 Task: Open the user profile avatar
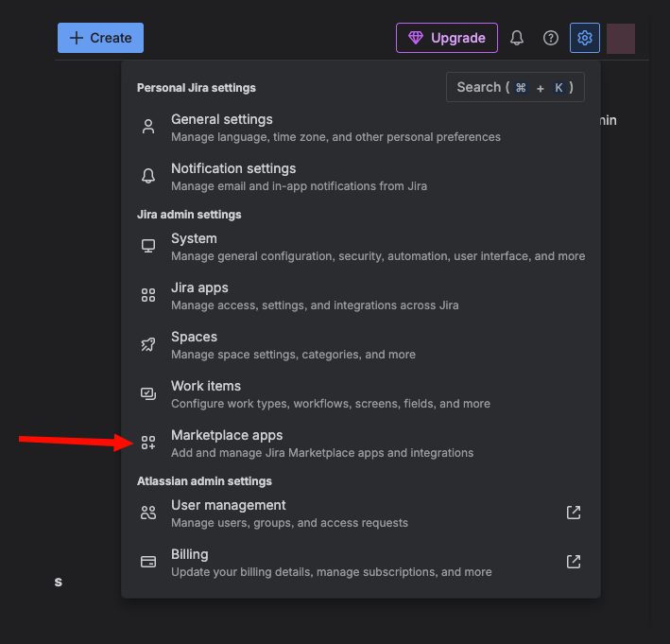621,39
